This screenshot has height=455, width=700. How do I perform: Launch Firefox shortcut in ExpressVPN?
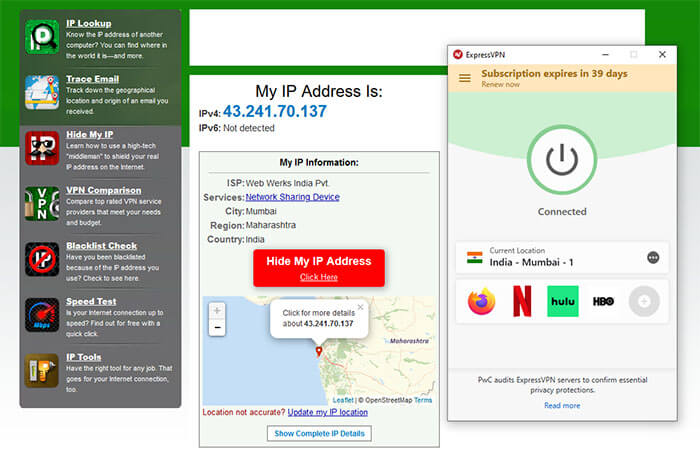(481, 301)
